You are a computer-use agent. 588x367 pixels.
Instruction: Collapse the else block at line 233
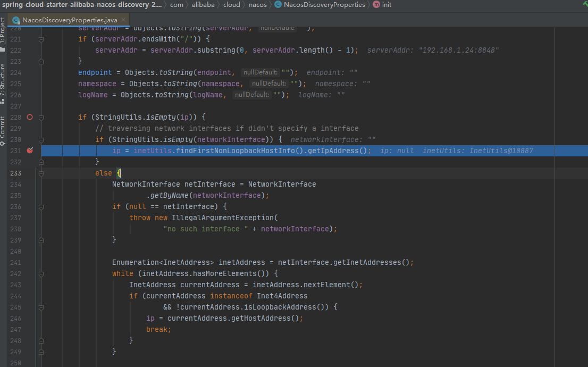click(x=41, y=173)
